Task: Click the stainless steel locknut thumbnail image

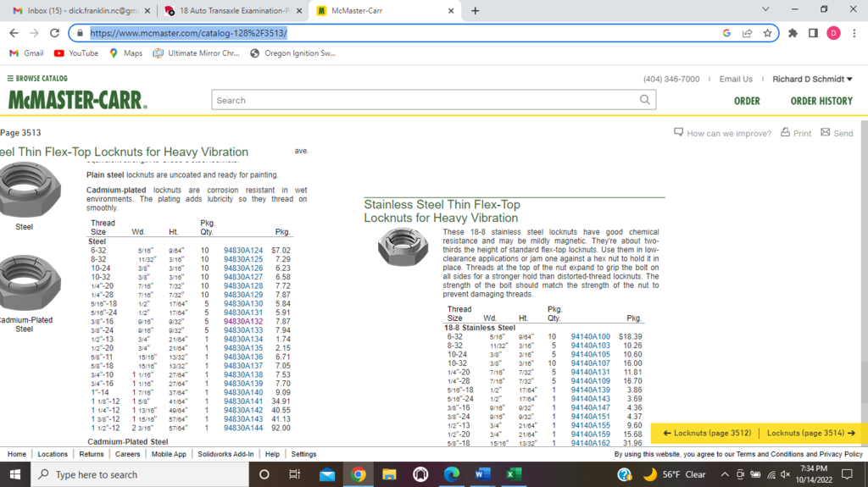Action: 403,246
